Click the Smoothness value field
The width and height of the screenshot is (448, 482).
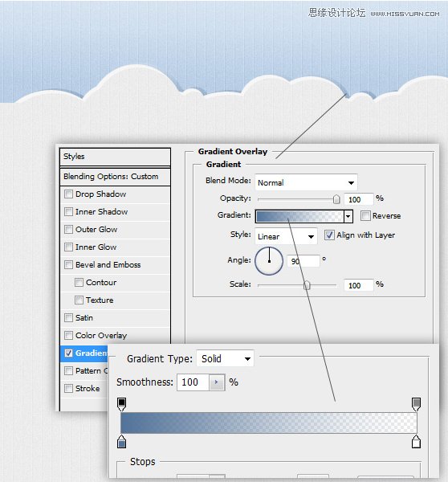pos(193,382)
